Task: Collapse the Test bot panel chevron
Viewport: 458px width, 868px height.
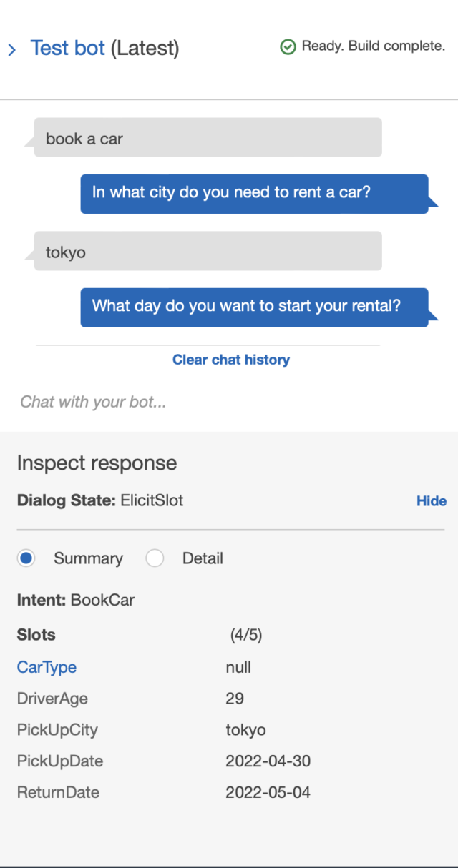Action: [x=11, y=50]
